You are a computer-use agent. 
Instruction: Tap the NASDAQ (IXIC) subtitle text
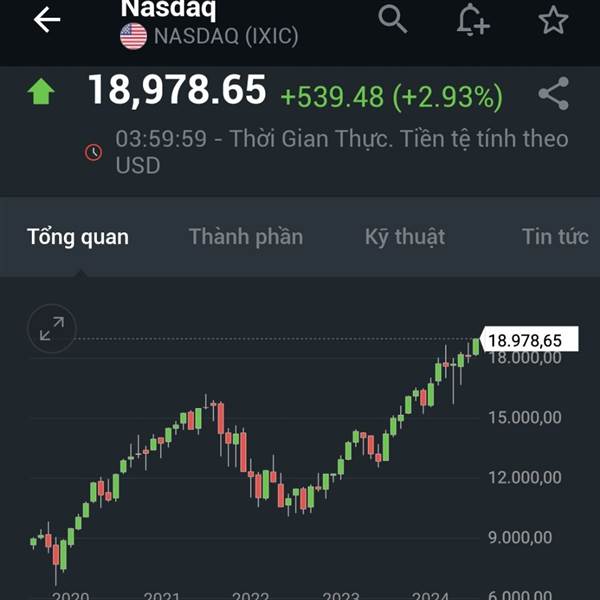point(226,36)
